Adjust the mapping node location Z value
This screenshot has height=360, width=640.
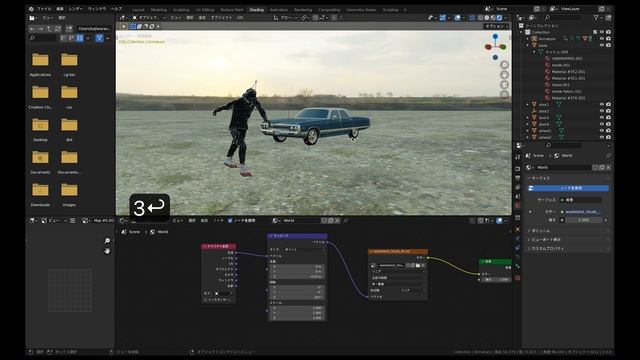(x=298, y=277)
